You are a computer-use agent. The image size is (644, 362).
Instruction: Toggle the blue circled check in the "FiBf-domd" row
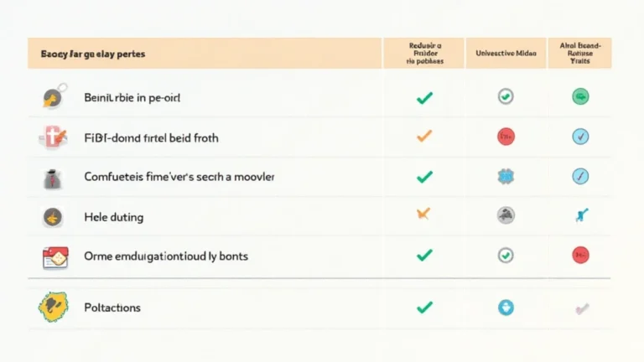click(x=580, y=137)
